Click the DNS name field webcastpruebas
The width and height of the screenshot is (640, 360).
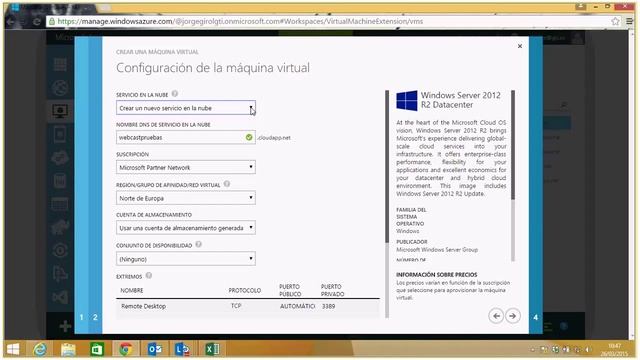pos(186,138)
